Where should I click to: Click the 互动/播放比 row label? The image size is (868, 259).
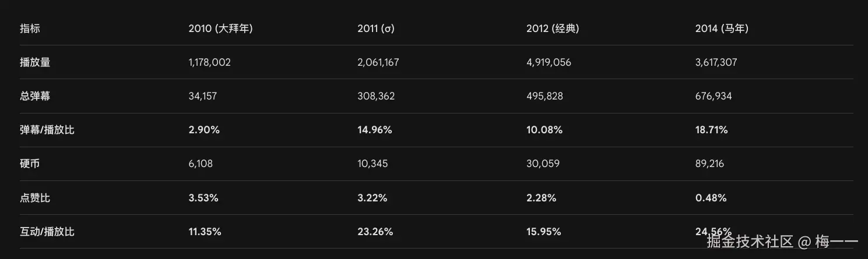point(47,232)
